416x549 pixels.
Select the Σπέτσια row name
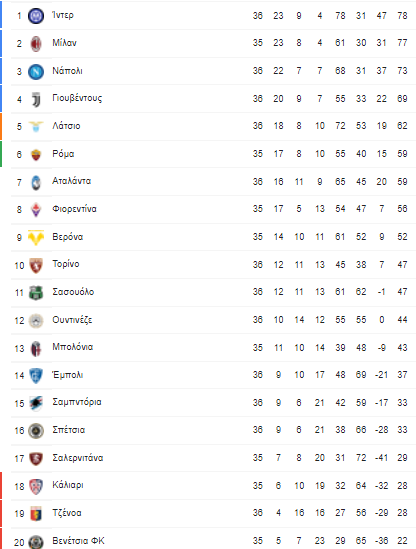(69, 430)
